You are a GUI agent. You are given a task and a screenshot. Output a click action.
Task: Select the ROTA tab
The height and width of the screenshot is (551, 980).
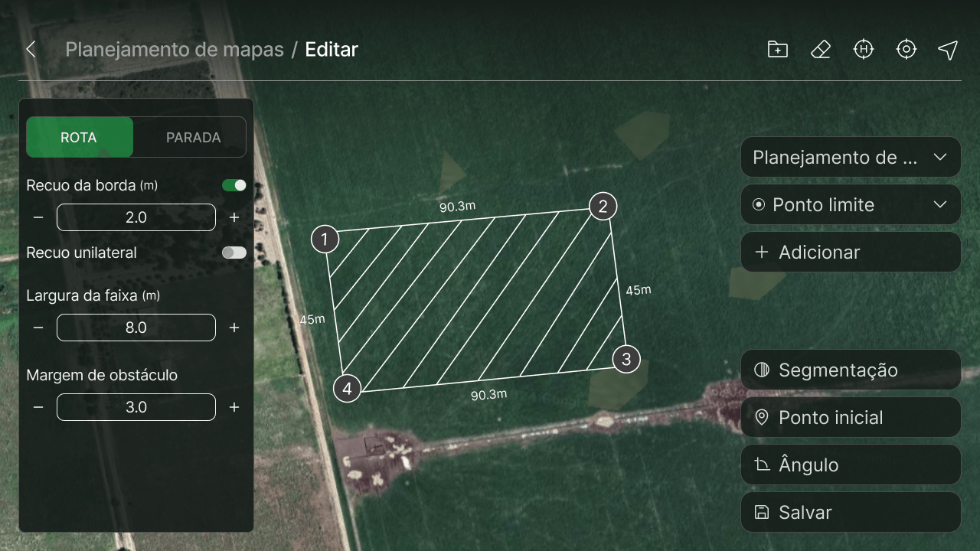[x=79, y=138]
